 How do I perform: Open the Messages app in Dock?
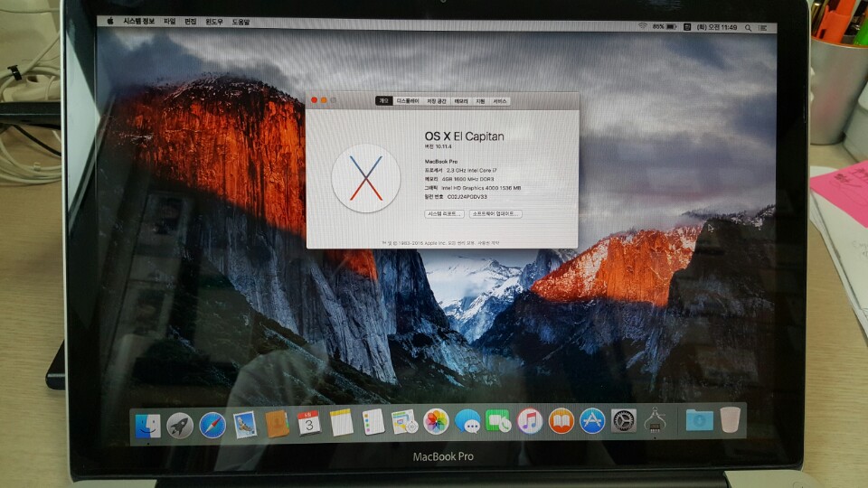pyautogui.click(x=467, y=421)
